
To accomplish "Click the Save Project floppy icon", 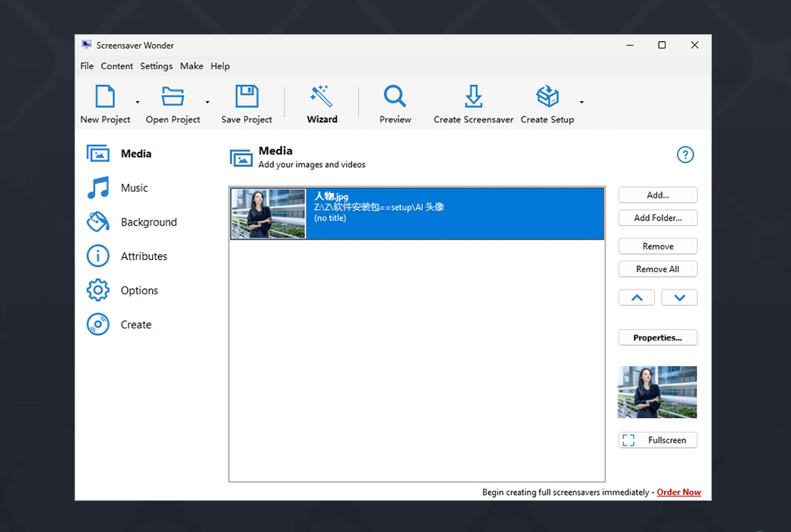I will pos(246,96).
